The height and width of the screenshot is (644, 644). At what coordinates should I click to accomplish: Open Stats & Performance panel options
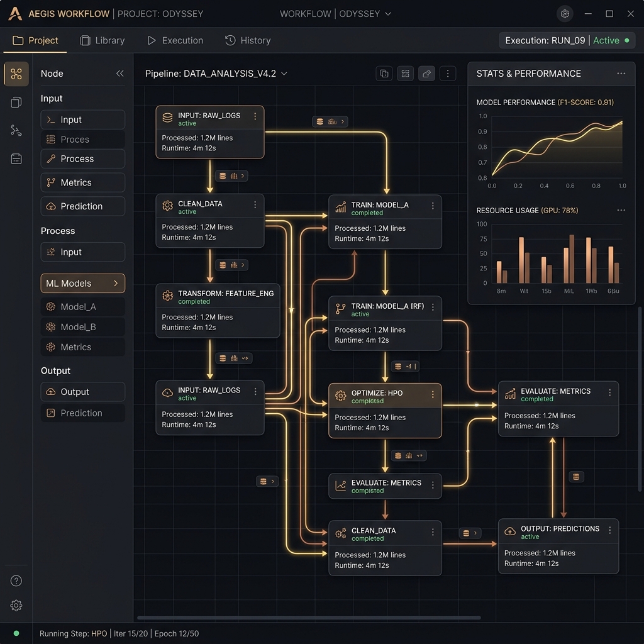(621, 74)
